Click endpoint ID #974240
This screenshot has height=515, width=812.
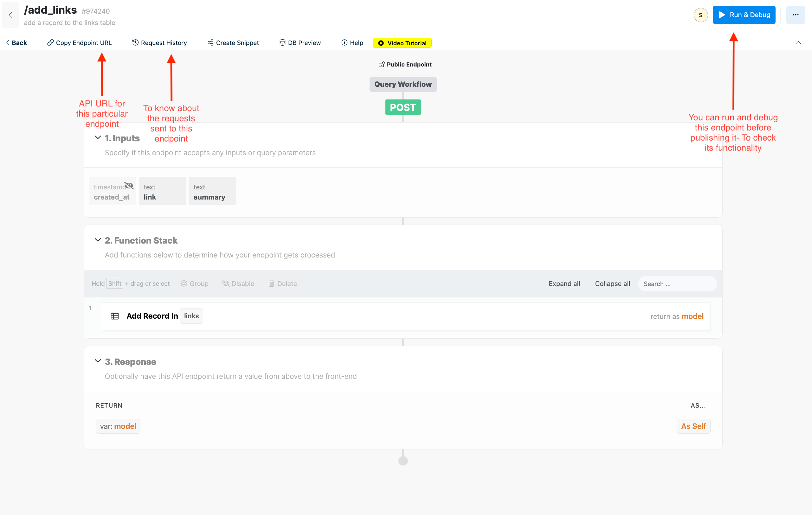click(95, 11)
